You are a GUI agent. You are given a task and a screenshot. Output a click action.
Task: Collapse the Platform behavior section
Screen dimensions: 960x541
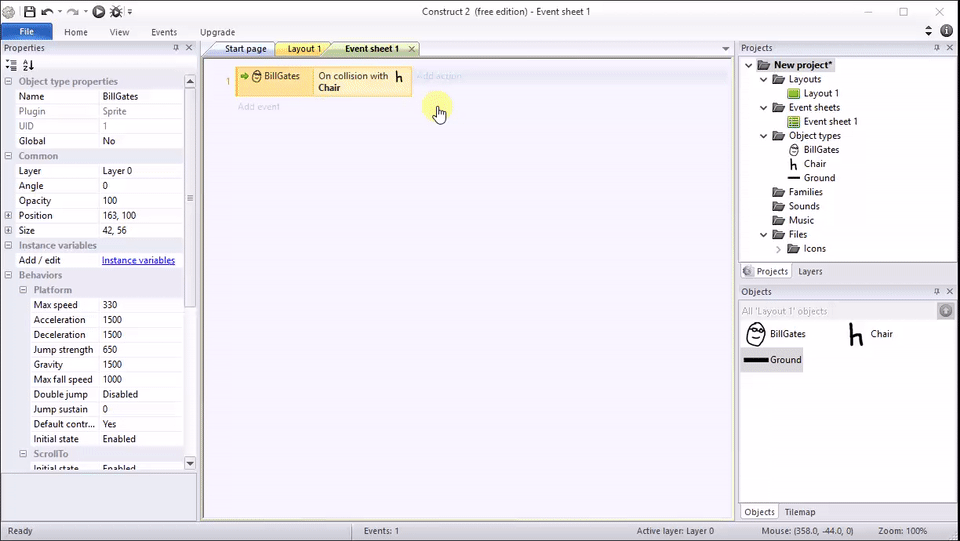coord(23,290)
